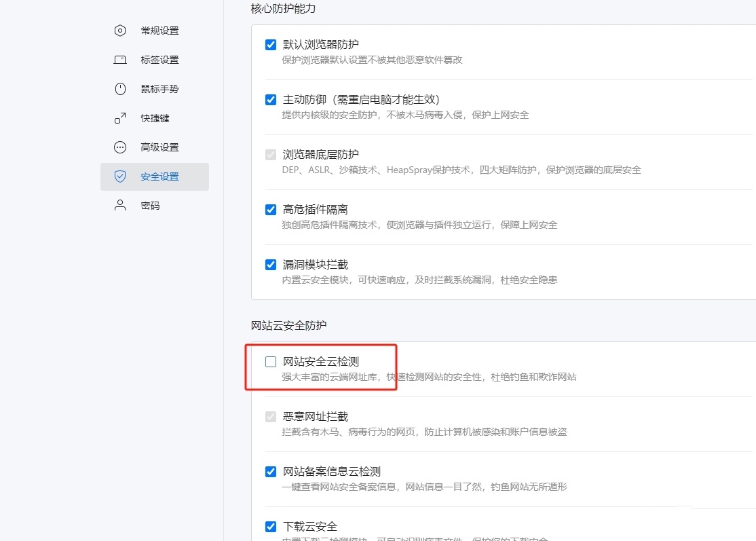Image resolution: width=756 pixels, height=541 pixels.
Task: Click the DEP、ASLR、沙箱技术 description text
Action: [x=461, y=170]
